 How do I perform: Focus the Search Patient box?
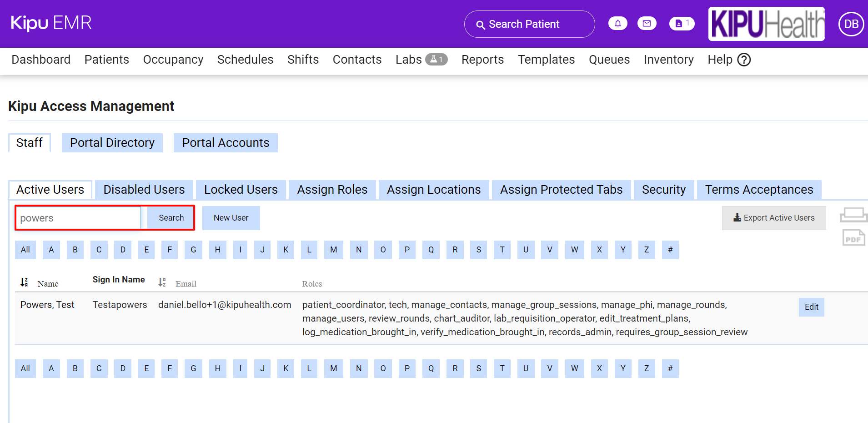pyautogui.click(x=529, y=24)
